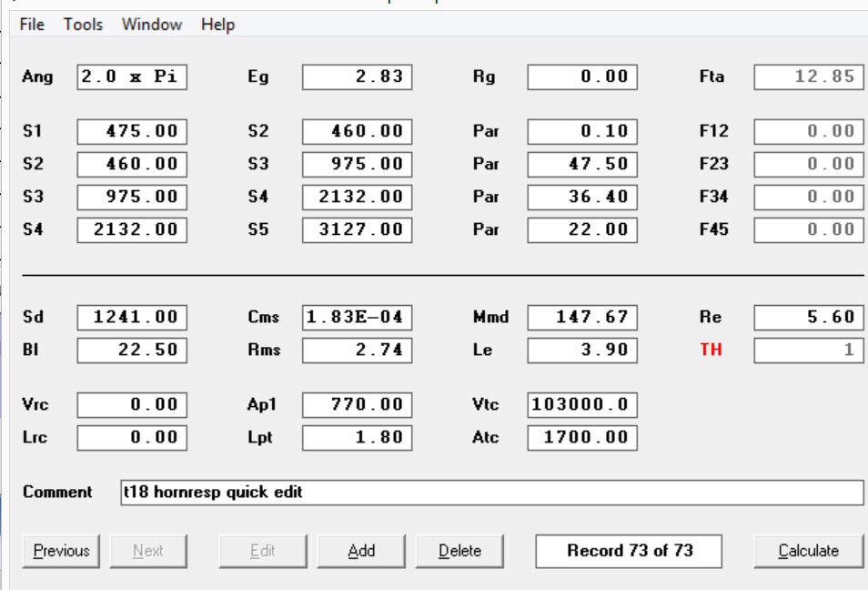This screenshot has width=868, height=590.
Task: Select the TH field showing 1
Action: tap(809, 351)
